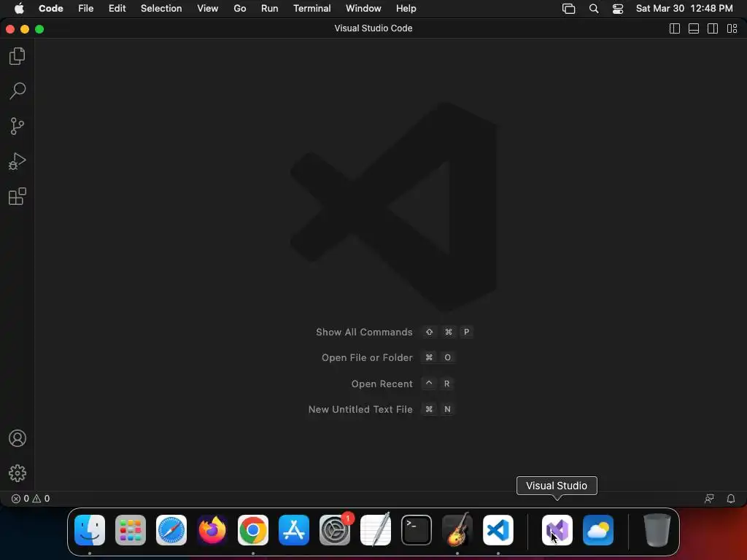This screenshot has width=747, height=560.
Task: Toggle the bottom panel layout button
Action: 694,28
